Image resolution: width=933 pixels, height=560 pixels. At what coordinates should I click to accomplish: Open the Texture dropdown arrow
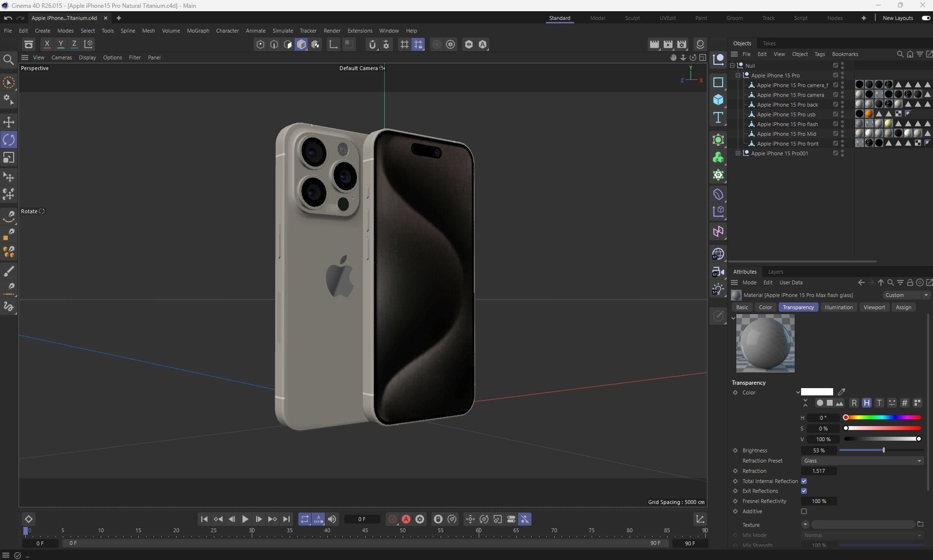805,524
